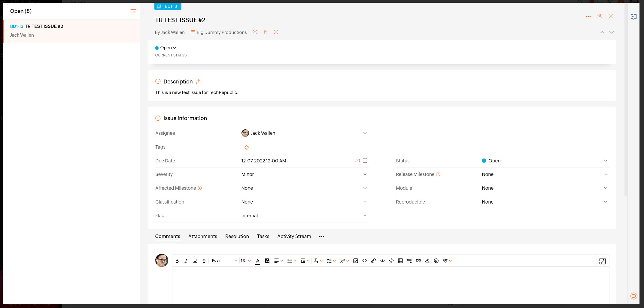Collapse the Issue Information section
This screenshot has height=308, width=644.
[x=158, y=118]
